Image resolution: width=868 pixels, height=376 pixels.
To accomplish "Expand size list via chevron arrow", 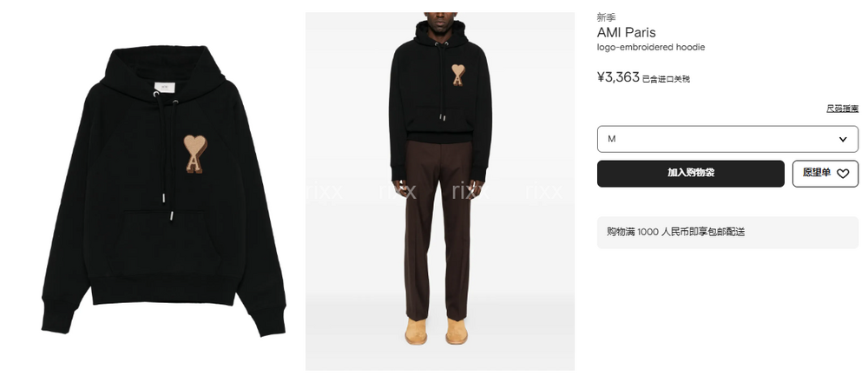I will (x=843, y=139).
